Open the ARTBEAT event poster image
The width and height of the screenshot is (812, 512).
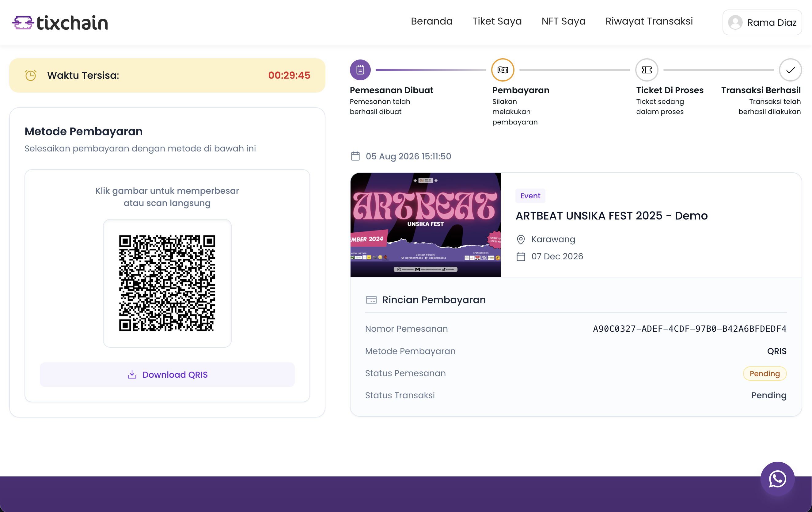425,225
